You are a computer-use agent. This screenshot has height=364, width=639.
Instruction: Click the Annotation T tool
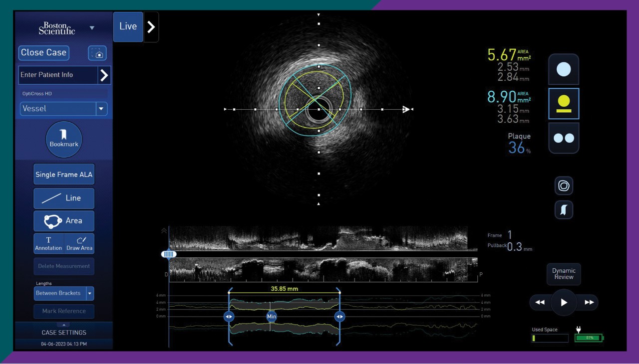tap(48, 243)
